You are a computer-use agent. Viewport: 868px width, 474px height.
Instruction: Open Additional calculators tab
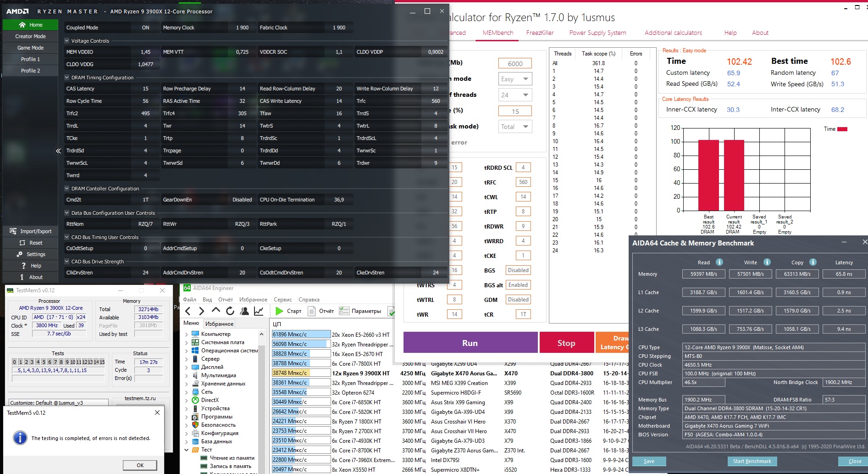(x=673, y=33)
